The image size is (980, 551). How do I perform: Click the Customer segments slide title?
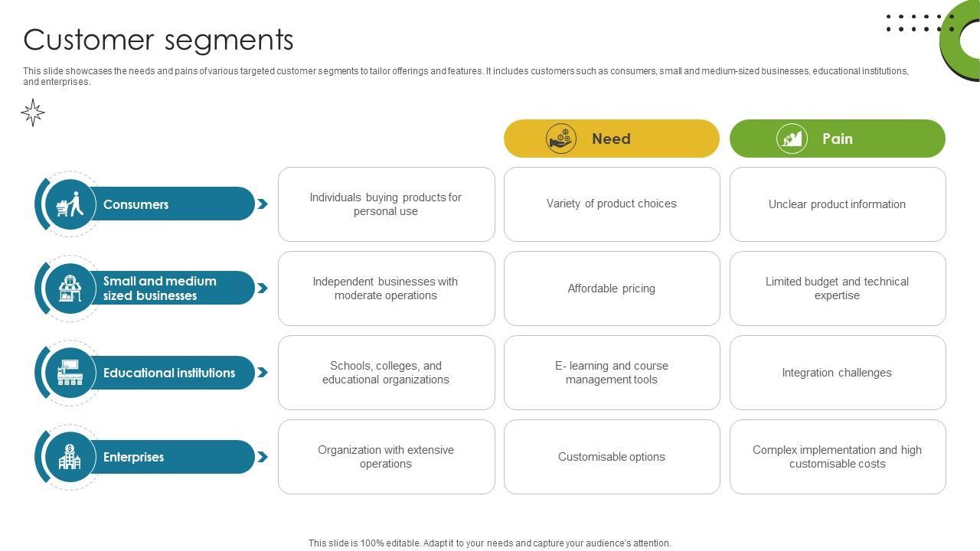click(158, 40)
